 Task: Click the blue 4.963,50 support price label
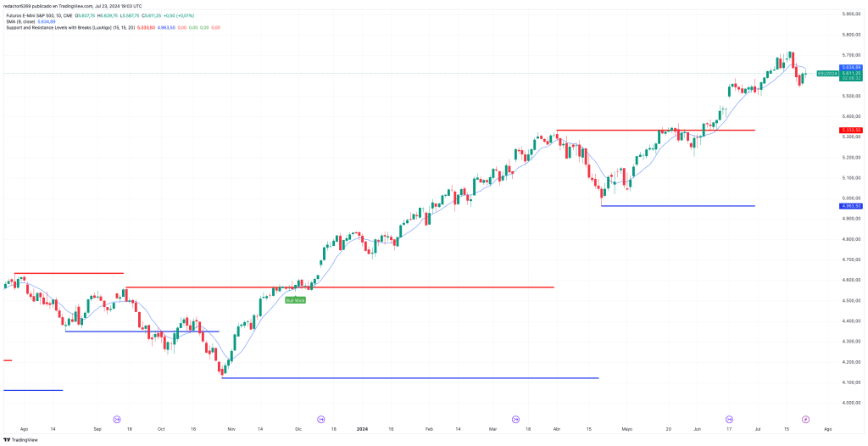point(851,206)
